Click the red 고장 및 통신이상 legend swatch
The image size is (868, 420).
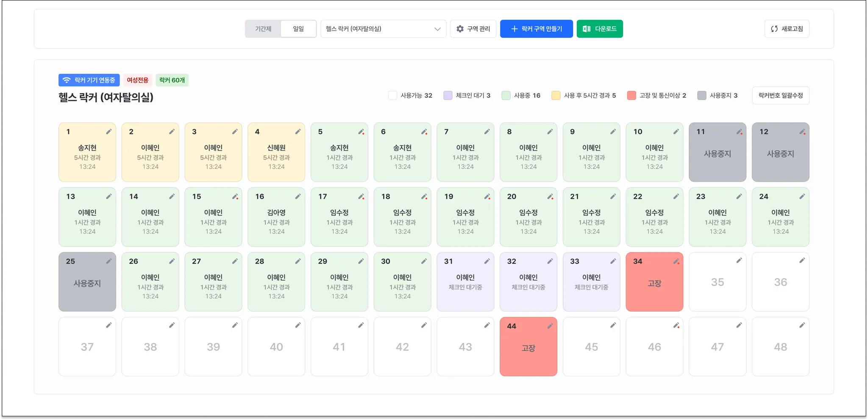[632, 95]
